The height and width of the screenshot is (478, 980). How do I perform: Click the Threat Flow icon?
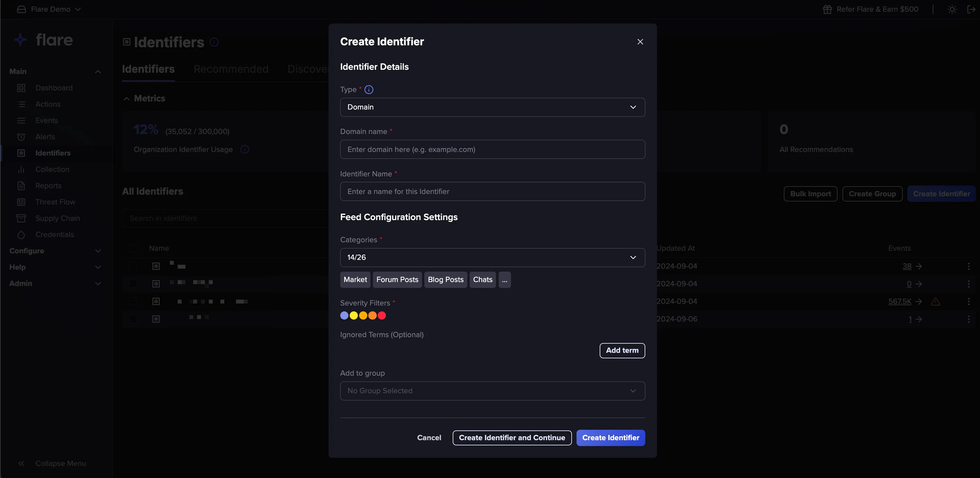(21, 202)
